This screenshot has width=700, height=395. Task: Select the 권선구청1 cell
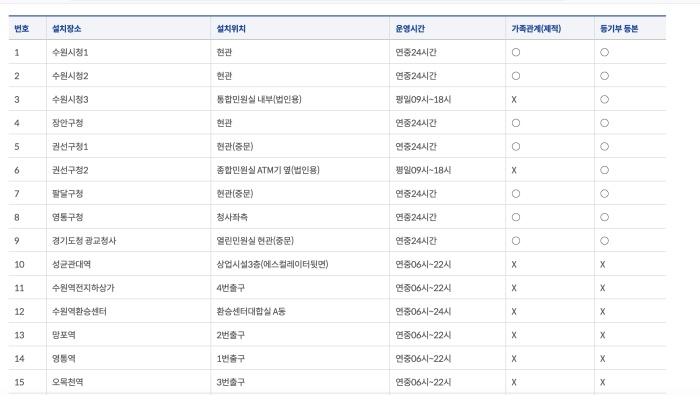coord(129,146)
